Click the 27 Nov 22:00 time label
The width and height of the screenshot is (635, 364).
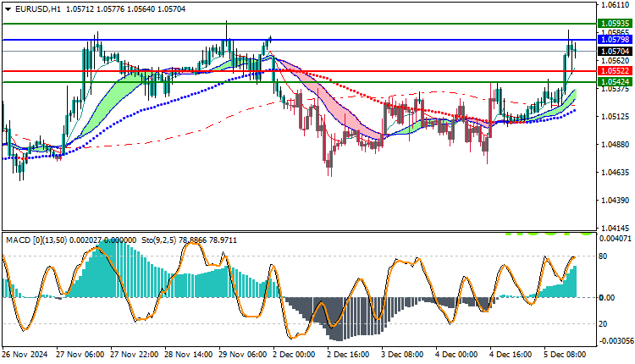[135, 355]
